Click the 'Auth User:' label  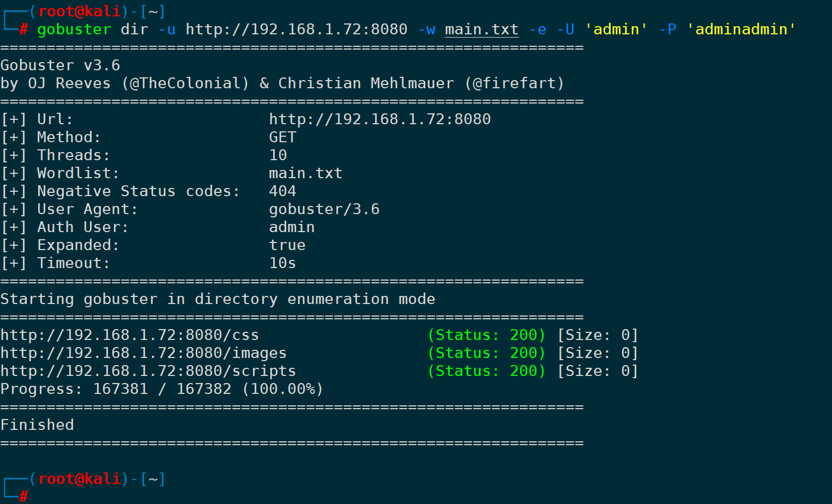coord(83,227)
